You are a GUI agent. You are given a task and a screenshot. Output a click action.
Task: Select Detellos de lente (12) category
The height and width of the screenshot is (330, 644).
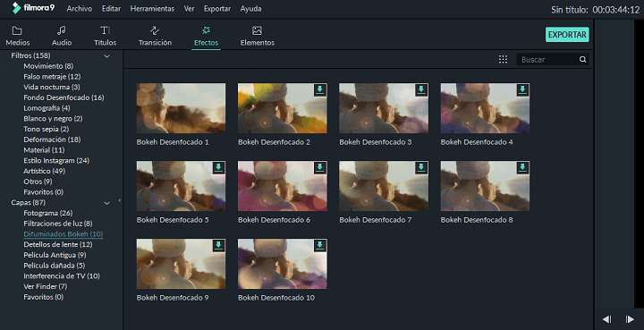point(58,245)
